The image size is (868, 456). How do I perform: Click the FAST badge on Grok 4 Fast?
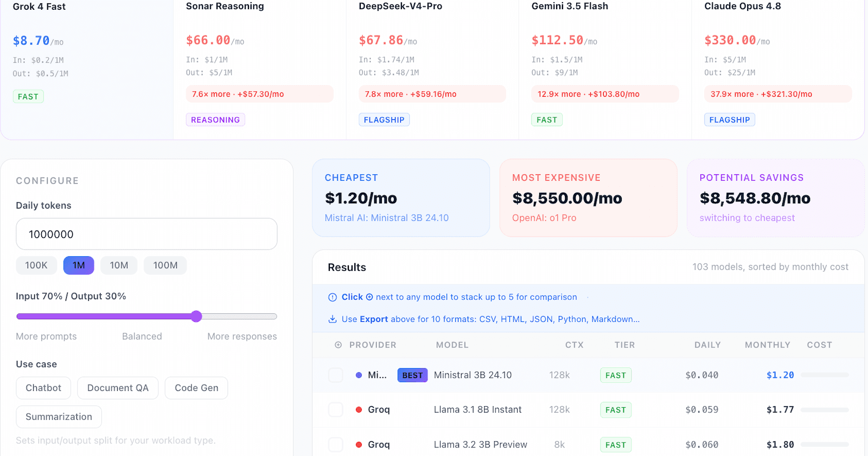pos(28,97)
